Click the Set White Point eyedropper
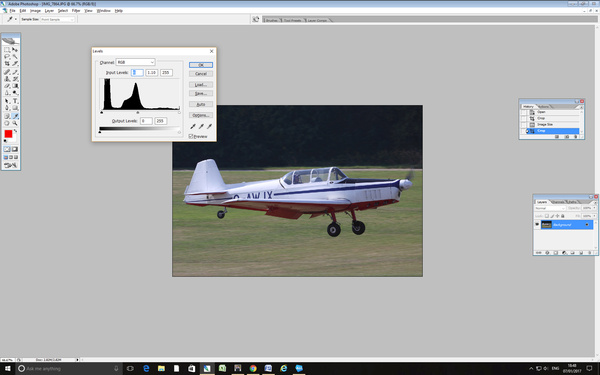The height and width of the screenshot is (375, 600). (209, 126)
